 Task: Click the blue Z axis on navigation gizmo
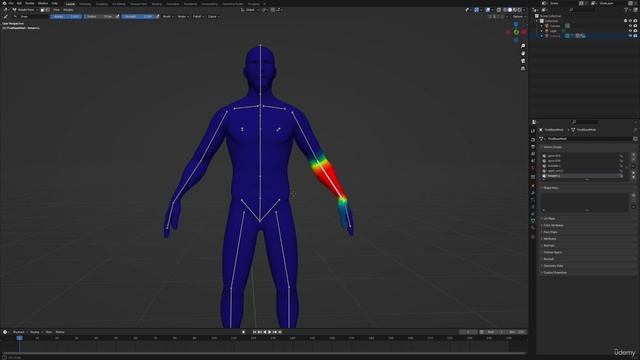coord(516,24)
